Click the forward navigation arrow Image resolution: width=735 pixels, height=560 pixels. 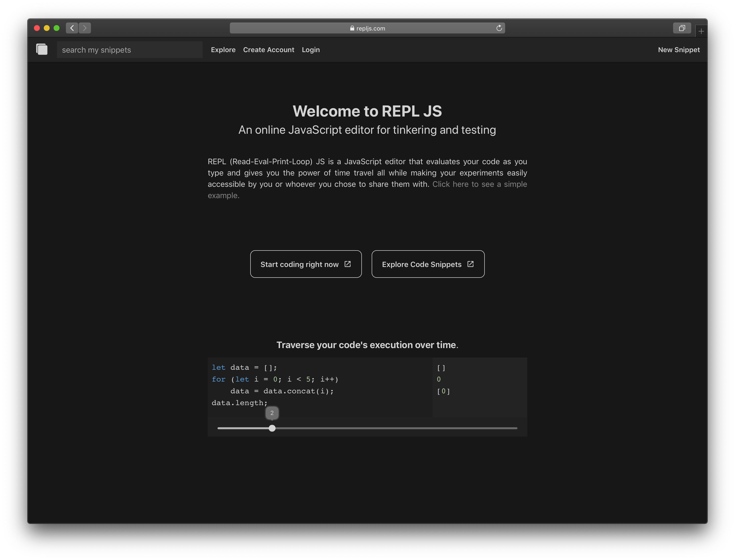(85, 28)
